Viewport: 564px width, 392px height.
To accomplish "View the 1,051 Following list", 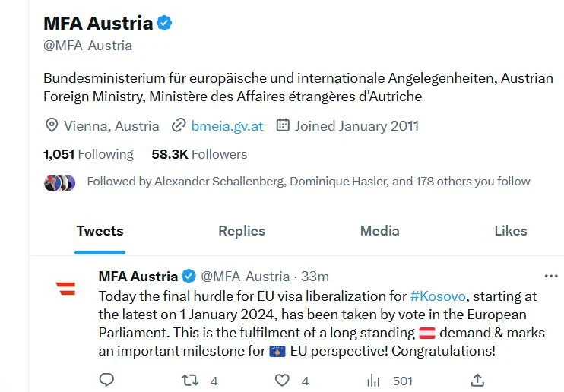I will (x=88, y=154).
